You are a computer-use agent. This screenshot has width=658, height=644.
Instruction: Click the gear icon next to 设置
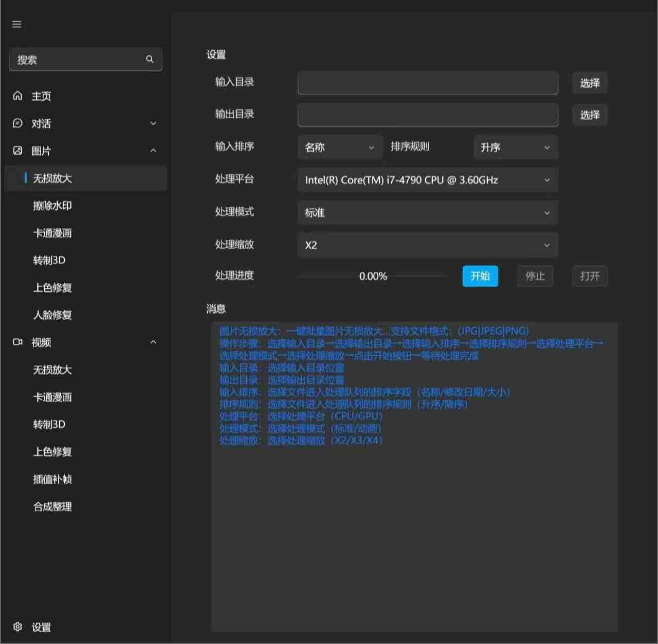17,627
